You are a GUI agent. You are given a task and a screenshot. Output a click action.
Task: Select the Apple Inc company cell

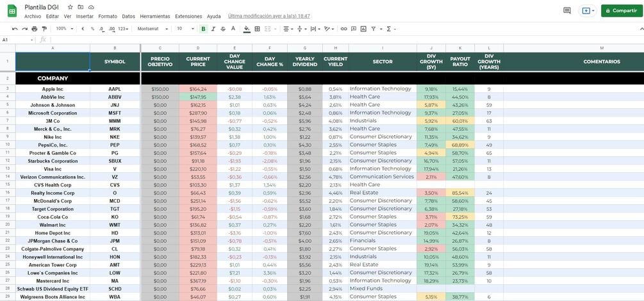tap(53, 89)
